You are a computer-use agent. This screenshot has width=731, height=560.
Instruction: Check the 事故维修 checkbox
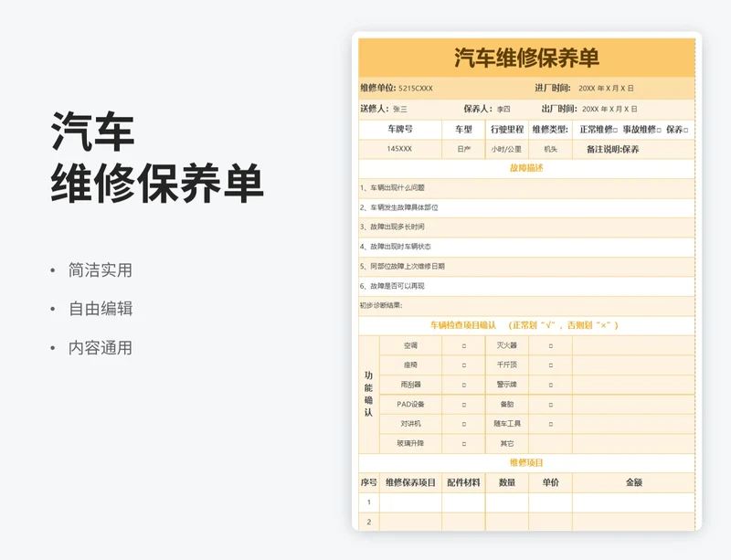coord(659,130)
